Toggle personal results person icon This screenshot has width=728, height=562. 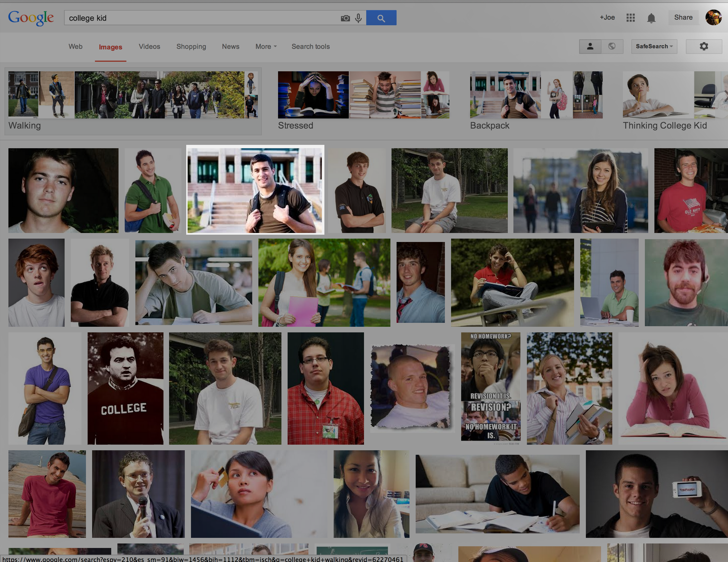point(590,46)
